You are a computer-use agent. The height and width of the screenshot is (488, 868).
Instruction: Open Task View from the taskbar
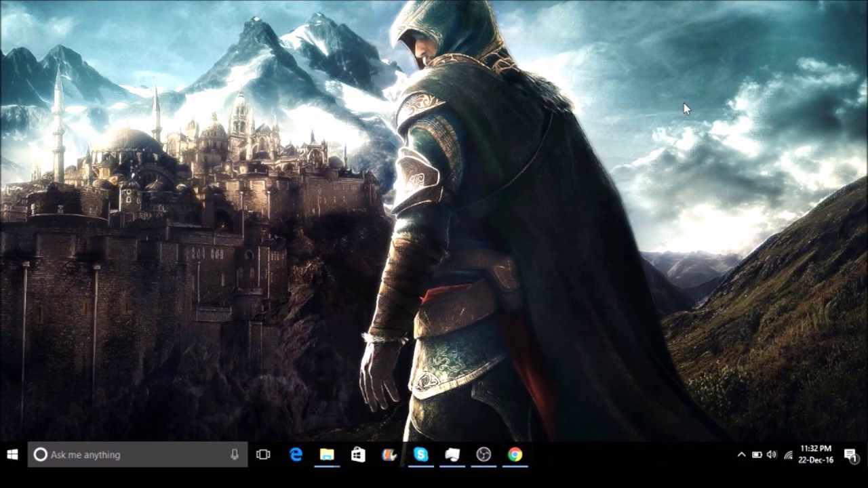tap(263, 455)
